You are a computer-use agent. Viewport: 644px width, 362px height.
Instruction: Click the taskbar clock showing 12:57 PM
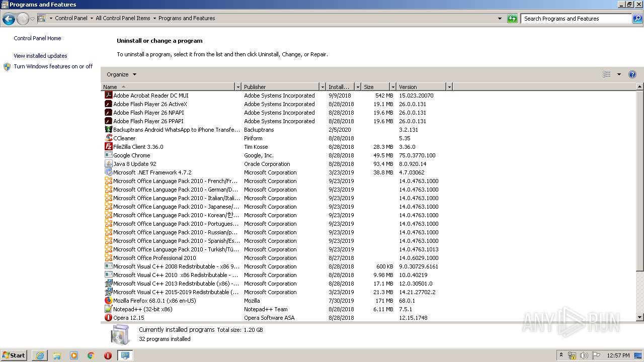(618, 355)
